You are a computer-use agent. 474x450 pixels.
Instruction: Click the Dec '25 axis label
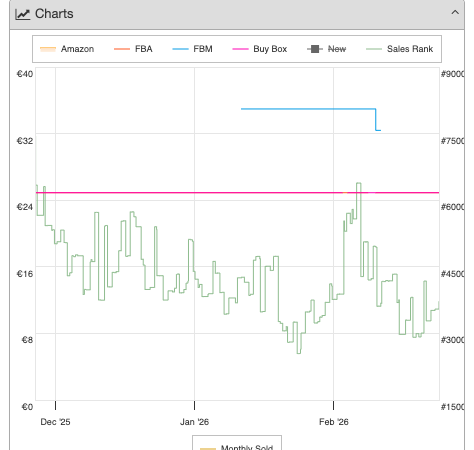click(55, 422)
